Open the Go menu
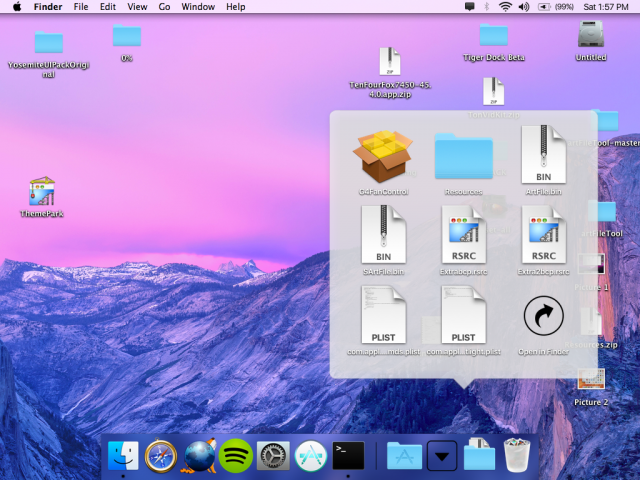640x480 pixels. tap(164, 7)
